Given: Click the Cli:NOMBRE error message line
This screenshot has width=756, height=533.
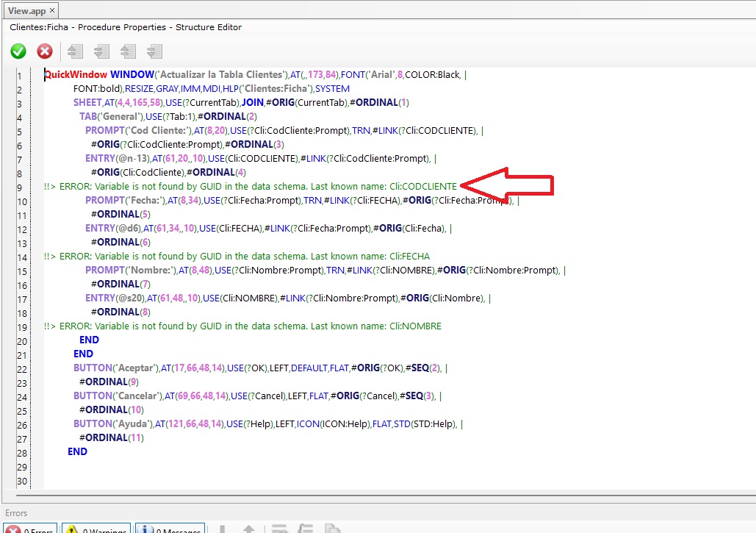Looking at the screenshot, I should [242, 326].
